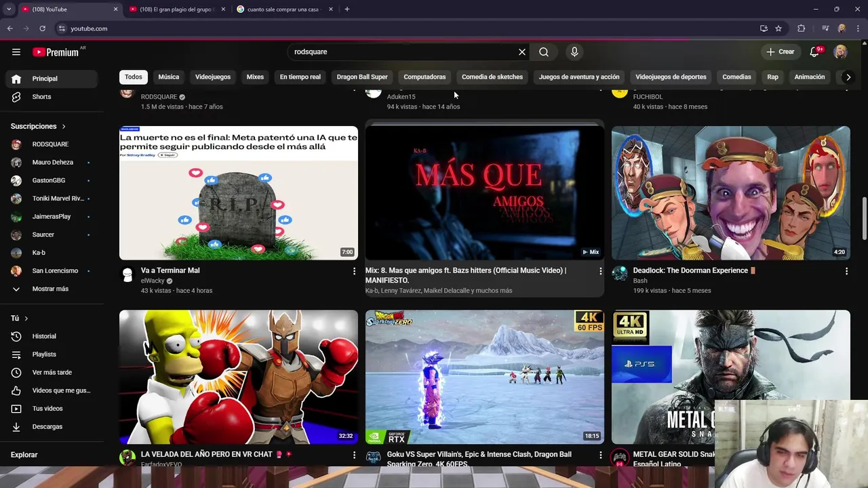Select the Música filter chip

click(169, 77)
